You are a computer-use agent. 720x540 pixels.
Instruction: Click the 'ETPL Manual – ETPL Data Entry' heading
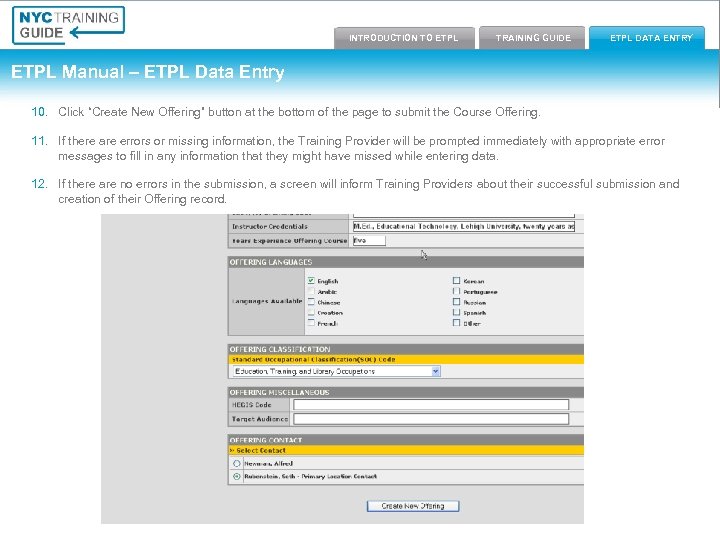click(x=147, y=72)
